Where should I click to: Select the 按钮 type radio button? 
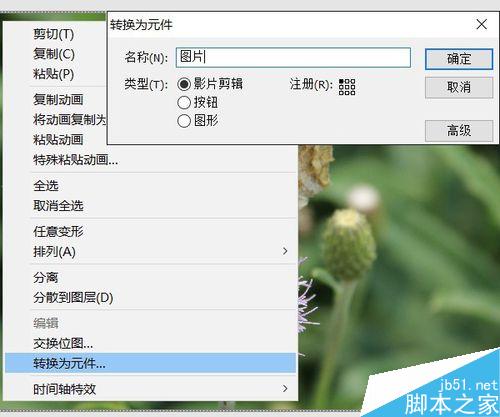(x=184, y=103)
